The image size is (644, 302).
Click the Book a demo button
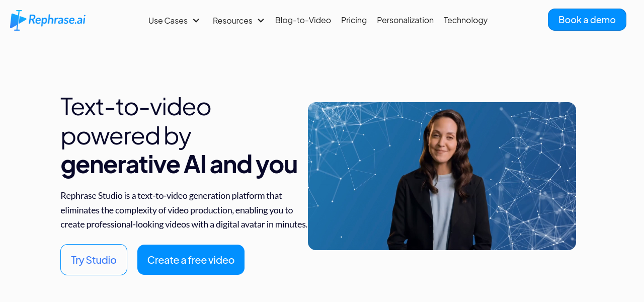pyautogui.click(x=587, y=20)
